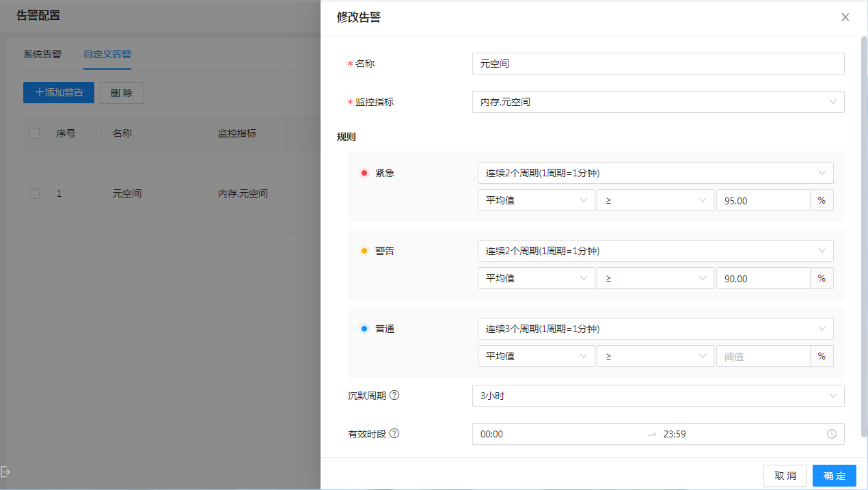Click the blue 普通 severity dot
Image resolution: width=868 pixels, height=490 pixels.
(x=364, y=329)
